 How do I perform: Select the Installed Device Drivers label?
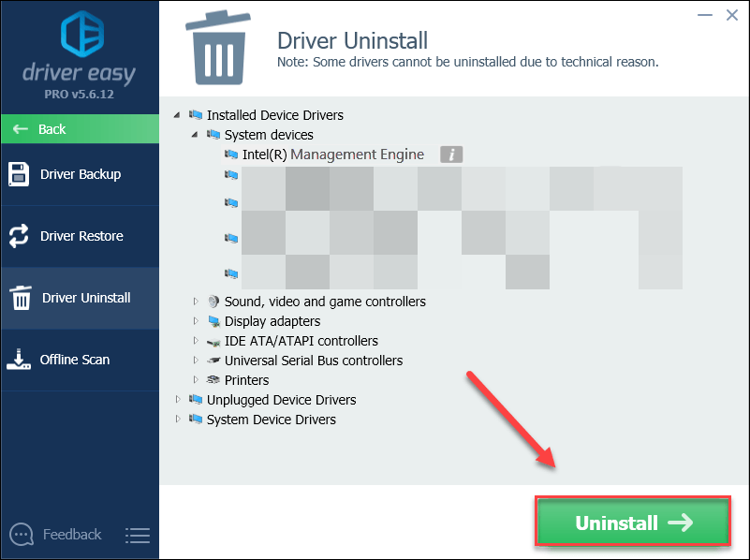pos(275,115)
